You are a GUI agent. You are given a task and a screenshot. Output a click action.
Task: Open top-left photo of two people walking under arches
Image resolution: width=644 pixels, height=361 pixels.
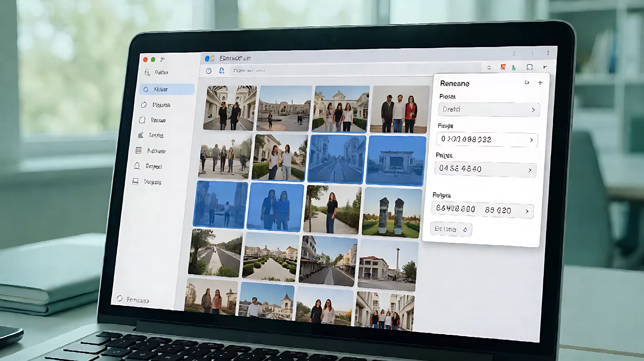pos(230,108)
